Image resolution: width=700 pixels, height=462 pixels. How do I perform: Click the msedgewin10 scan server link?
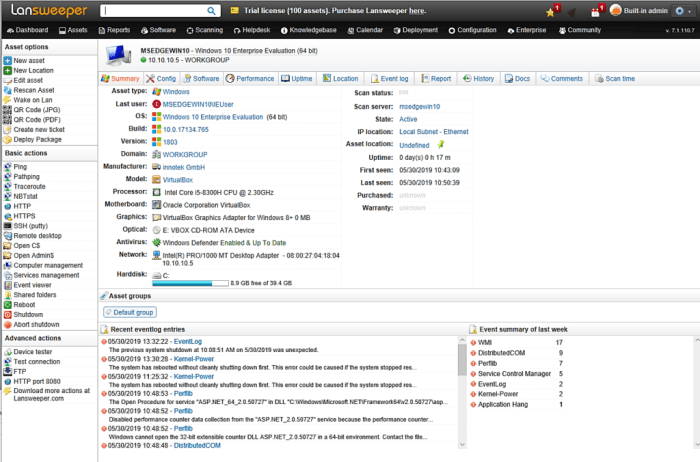coord(419,106)
